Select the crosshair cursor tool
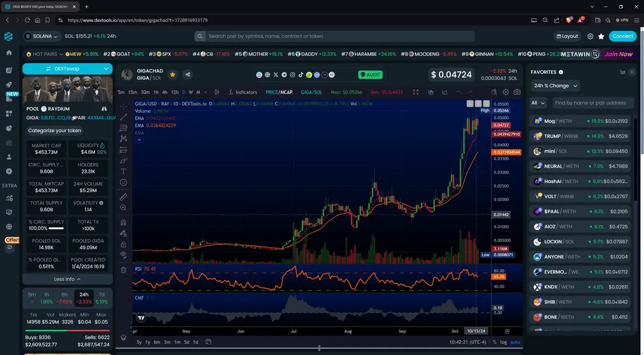Image resolution: width=644 pixels, height=355 pixels. coord(123,106)
